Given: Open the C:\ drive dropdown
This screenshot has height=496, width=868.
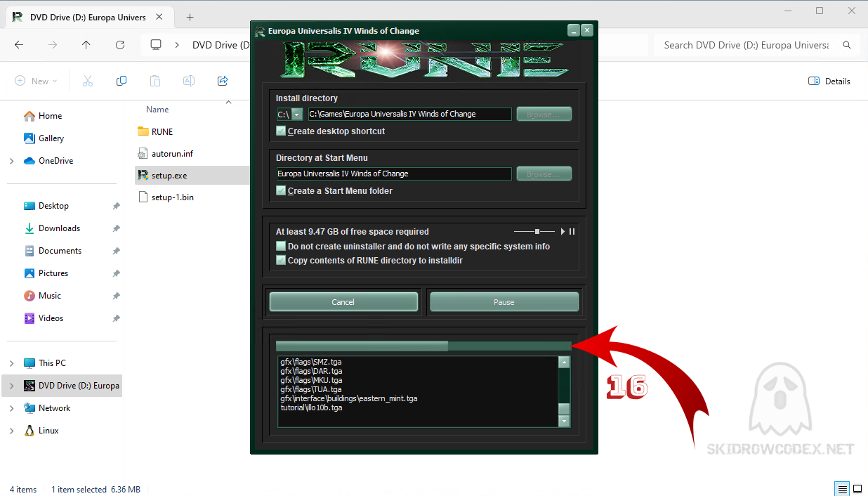Looking at the screenshot, I should tap(297, 114).
